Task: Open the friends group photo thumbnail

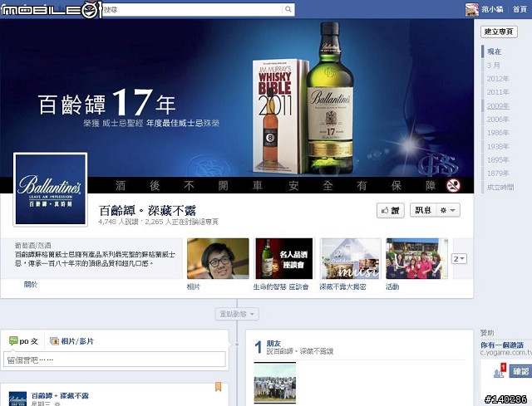Action: pos(275,383)
